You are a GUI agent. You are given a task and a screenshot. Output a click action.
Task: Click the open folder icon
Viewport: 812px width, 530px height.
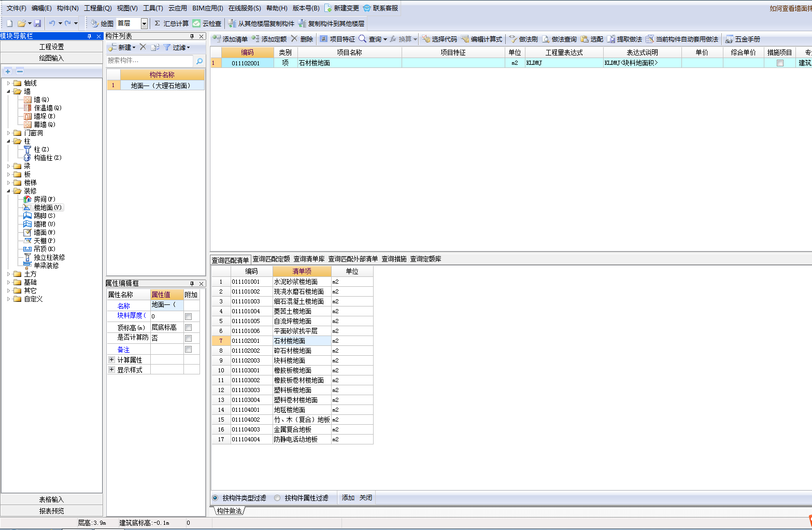[x=22, y=23]
